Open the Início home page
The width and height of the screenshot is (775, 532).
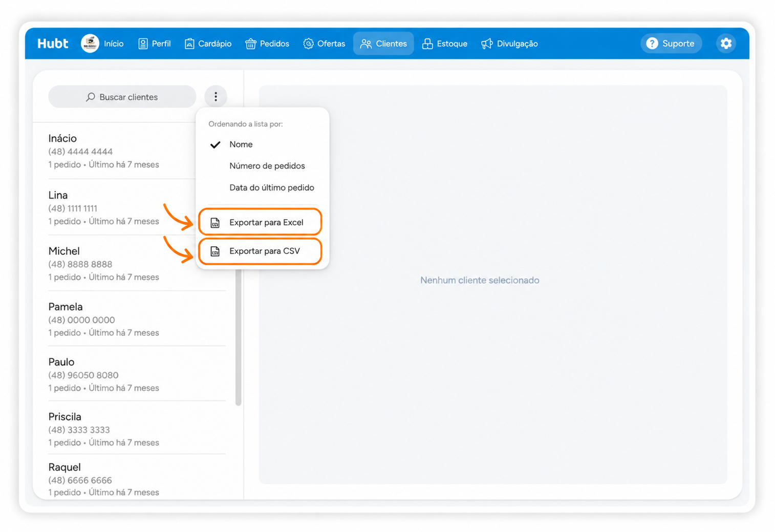[x=114, y=44]
